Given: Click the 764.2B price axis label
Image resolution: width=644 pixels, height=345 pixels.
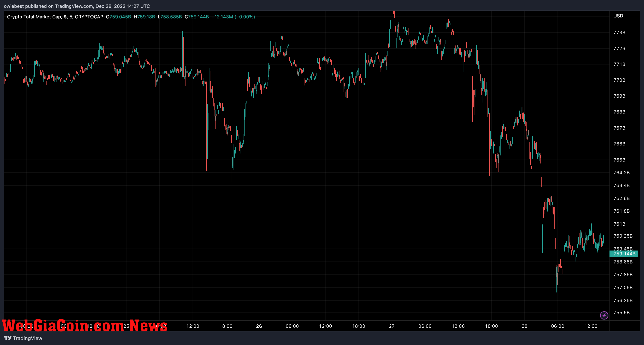Looking at the screenshot, I should [x=621, y=173].
